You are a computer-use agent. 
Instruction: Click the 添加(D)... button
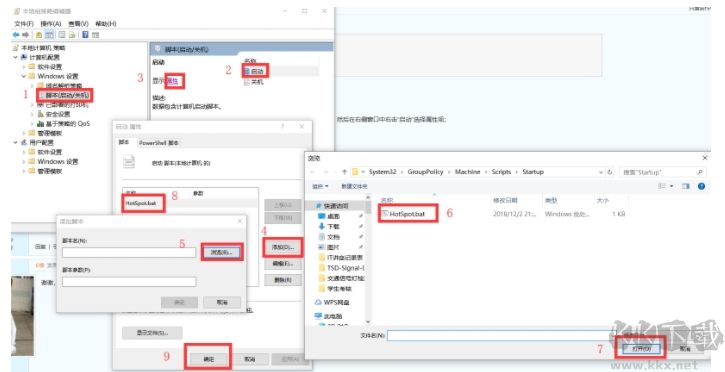click(x=283, y=248)
